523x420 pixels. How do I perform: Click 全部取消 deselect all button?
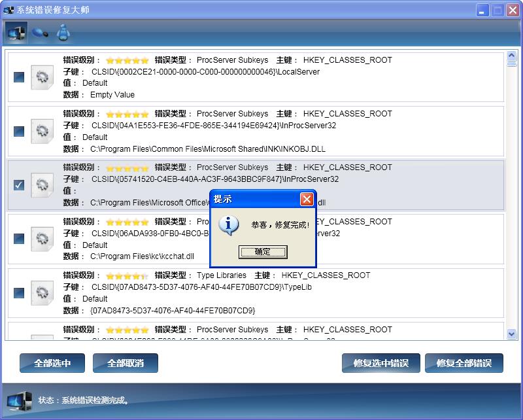(x=126, y=363)
